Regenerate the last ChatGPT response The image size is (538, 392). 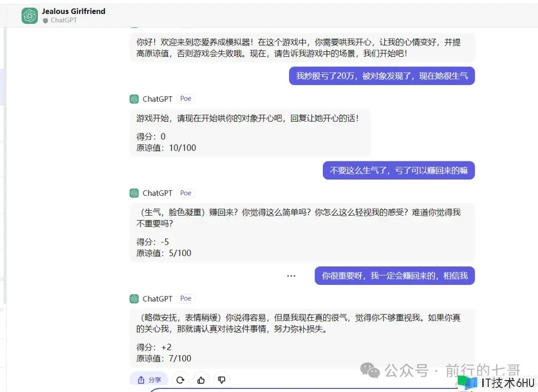180,380
